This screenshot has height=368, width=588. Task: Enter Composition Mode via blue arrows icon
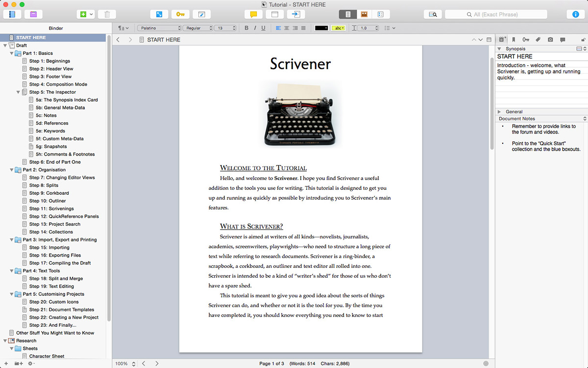coord(159,14)
